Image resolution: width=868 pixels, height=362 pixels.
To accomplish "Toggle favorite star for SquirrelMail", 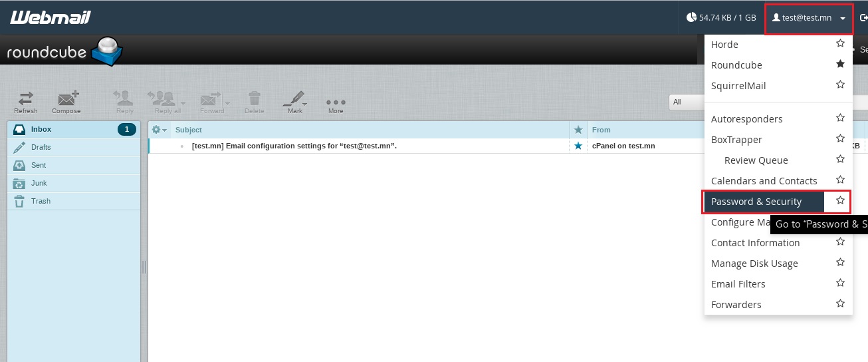I will 840,85.
